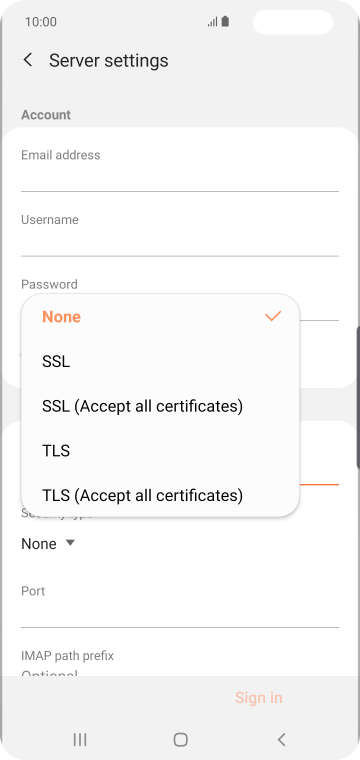360x760 pixels.
Task: Tap the back navigation icon at bottom
Action: click(282, 739)
